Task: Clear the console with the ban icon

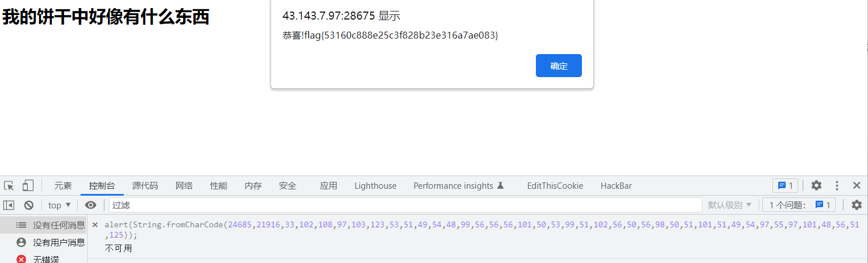Action: (x=29, y=205)
